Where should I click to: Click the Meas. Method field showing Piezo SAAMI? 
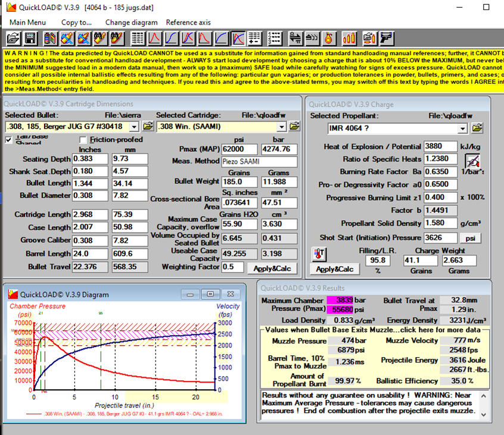[259, 161]
